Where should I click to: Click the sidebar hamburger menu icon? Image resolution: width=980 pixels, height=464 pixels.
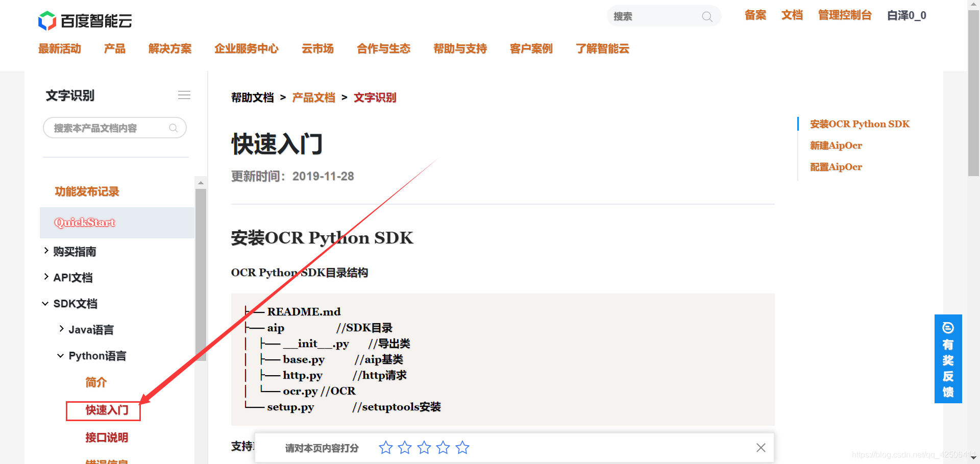pyautogui.click(x=184, y=95)
